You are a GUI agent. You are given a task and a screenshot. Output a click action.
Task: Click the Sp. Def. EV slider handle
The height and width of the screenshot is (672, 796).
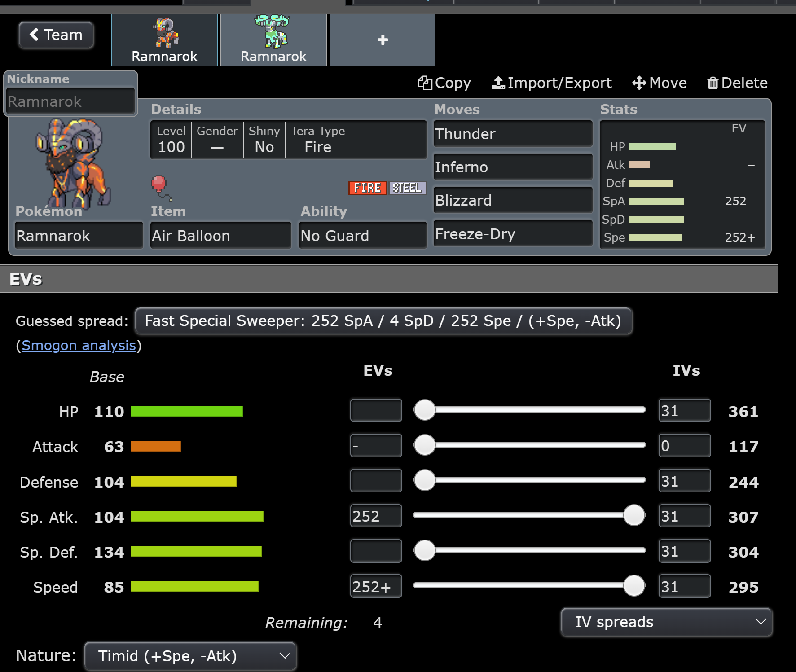point(425,550)
